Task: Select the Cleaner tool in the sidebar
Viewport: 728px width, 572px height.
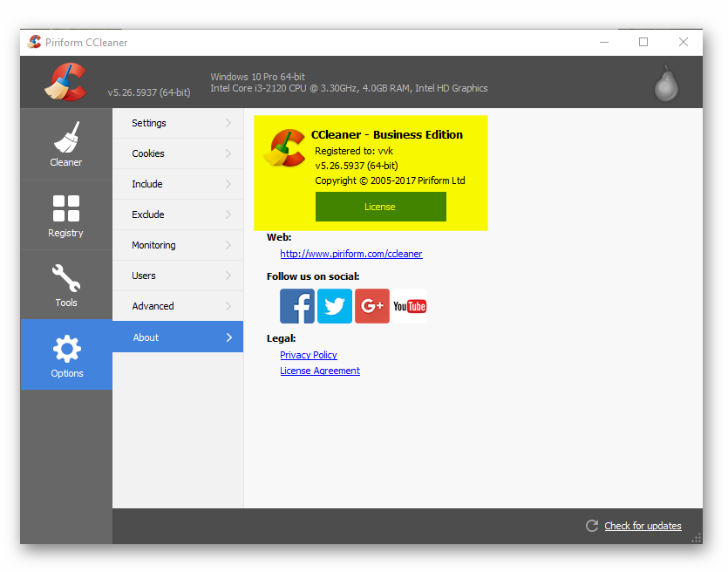Action: point(65,144)
